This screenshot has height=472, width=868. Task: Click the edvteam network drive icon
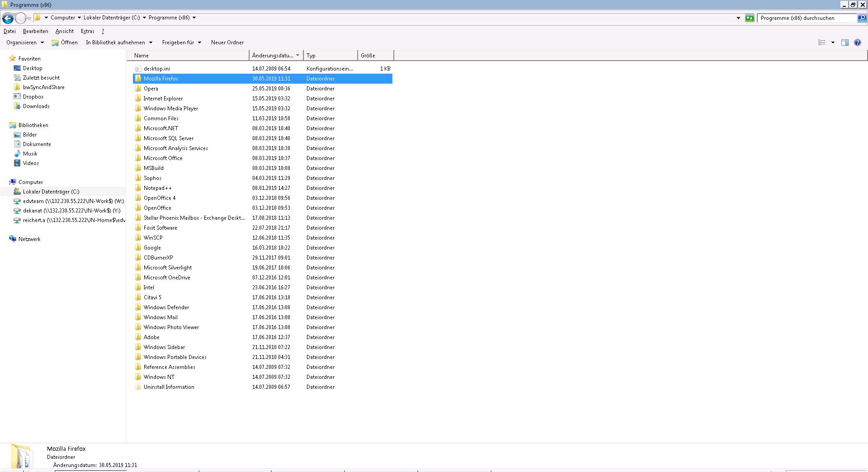[17, 201]
